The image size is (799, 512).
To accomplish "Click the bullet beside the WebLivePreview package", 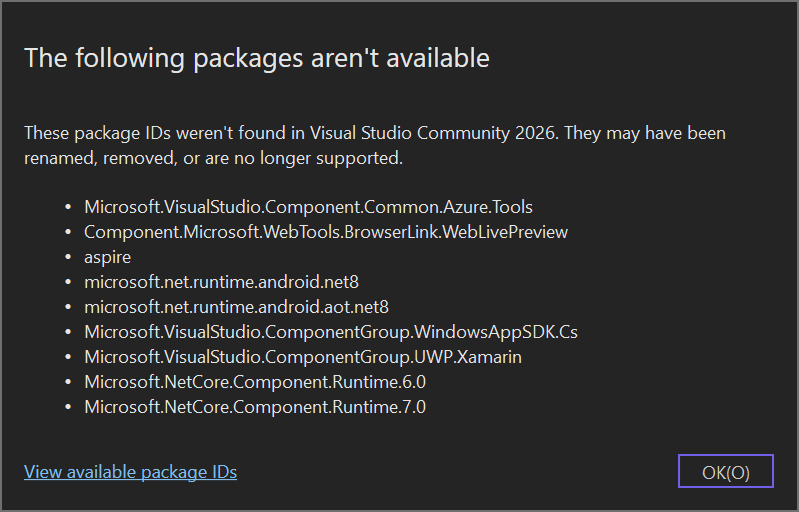I will 68,232.
